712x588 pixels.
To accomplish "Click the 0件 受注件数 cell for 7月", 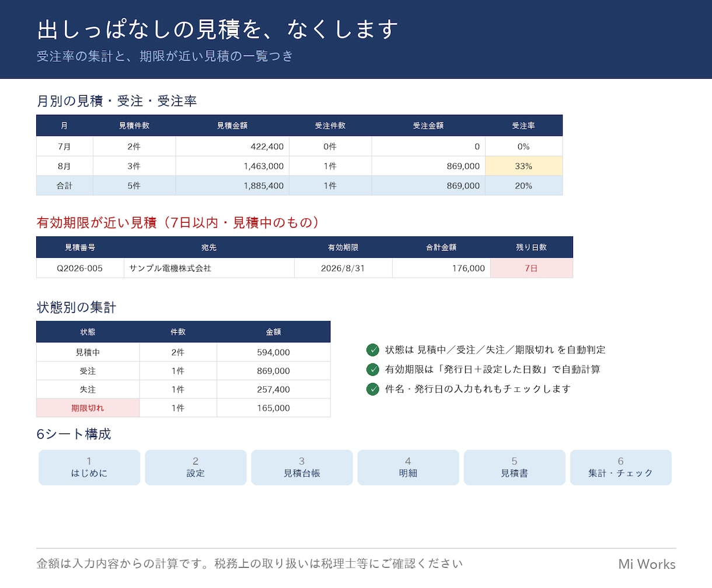I will (330, 146).
